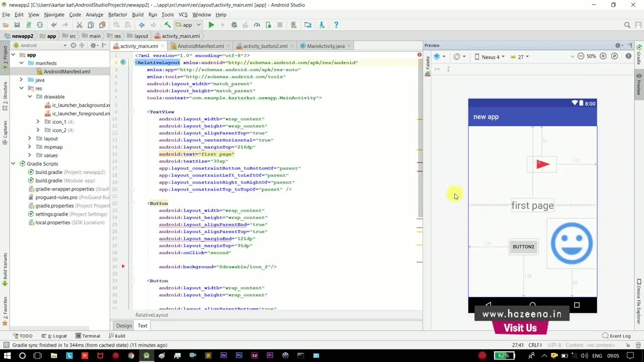Image resolution: width=644 pixels, height=362 pixels.
Task: Click the Back navigation arrow icon
Action: coord(142,25)
